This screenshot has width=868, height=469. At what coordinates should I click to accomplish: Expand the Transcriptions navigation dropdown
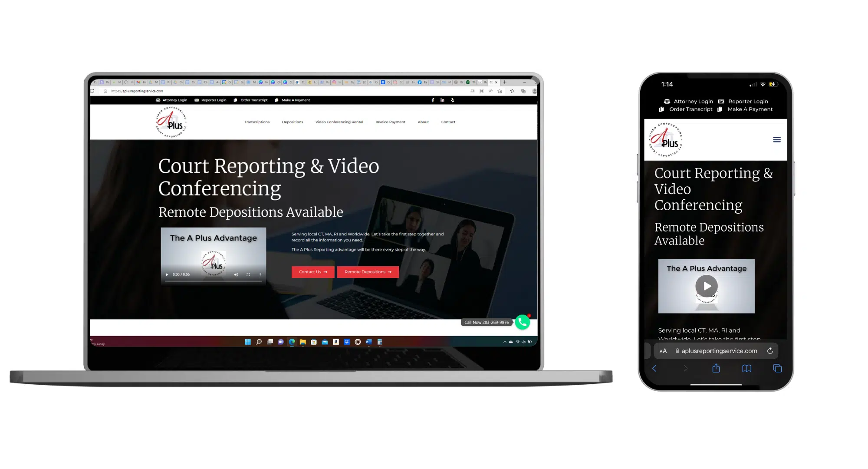[257, 122]
